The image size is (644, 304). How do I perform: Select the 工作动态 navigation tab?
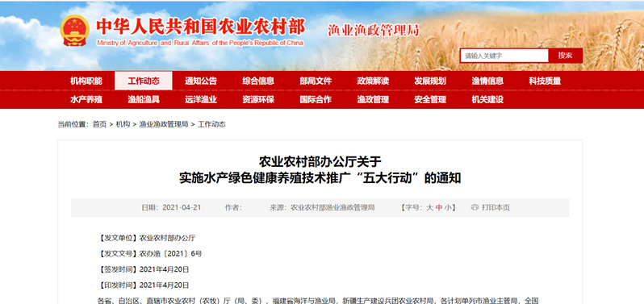[x=144, y=81]
